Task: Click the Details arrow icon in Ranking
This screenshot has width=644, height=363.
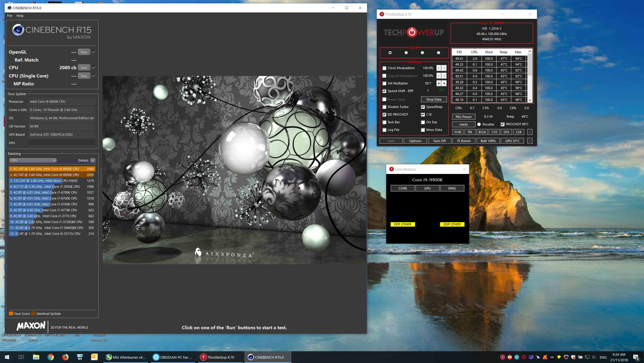Action: click(93, 160)
